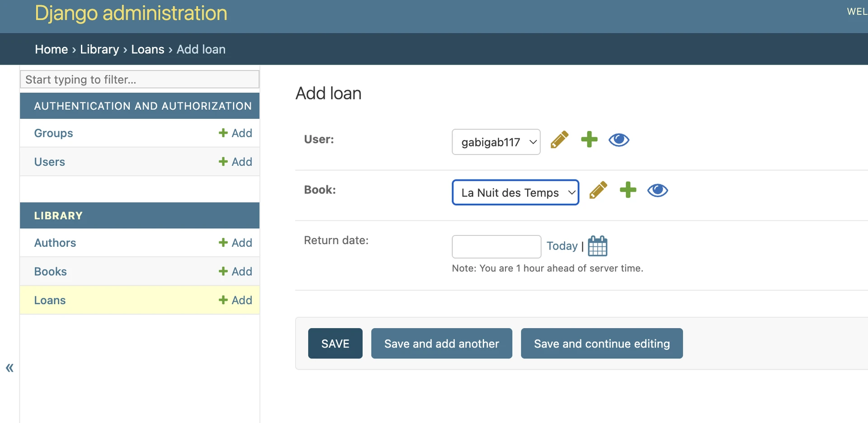868x423 pixels.
Task: Click Add link next to Groups
Action: point(236,133)
